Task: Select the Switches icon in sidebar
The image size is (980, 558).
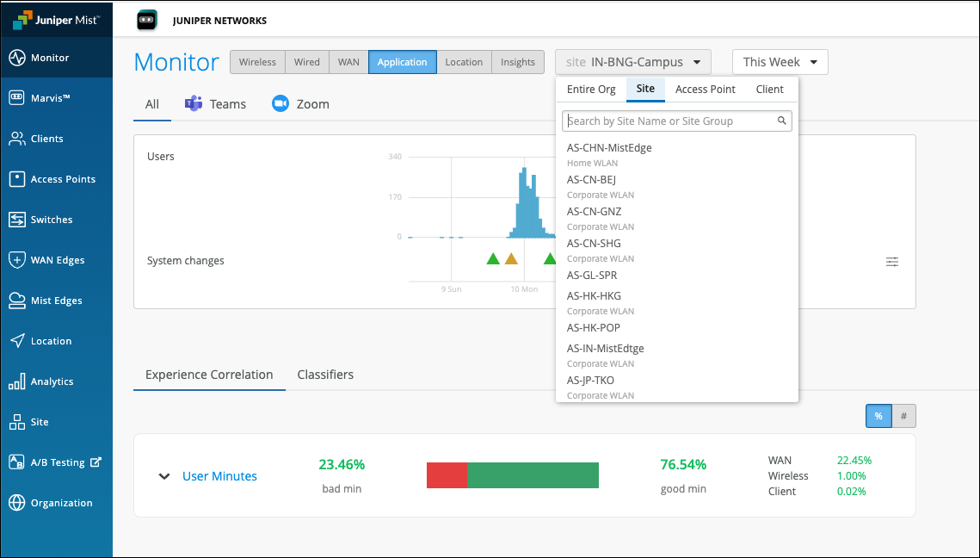Action: 16,220
